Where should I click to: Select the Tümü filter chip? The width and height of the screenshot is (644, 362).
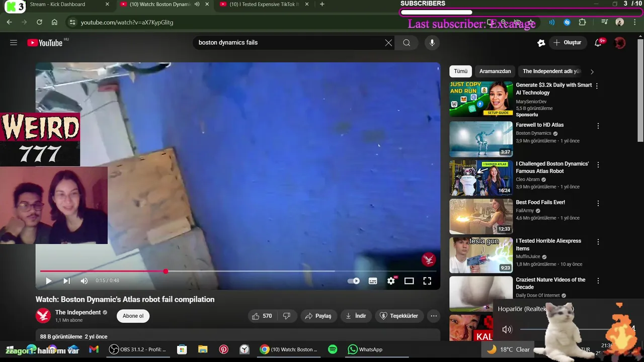(x=460, y=71)
